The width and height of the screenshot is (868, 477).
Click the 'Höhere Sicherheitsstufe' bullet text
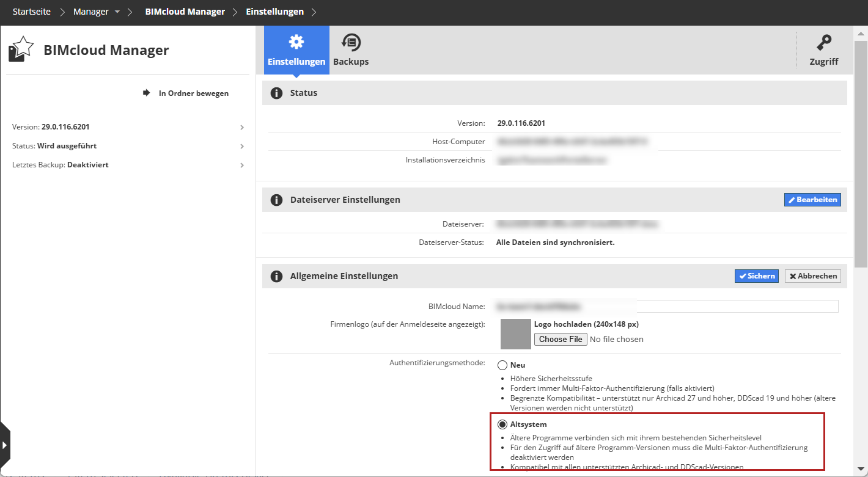coord(551,379)
